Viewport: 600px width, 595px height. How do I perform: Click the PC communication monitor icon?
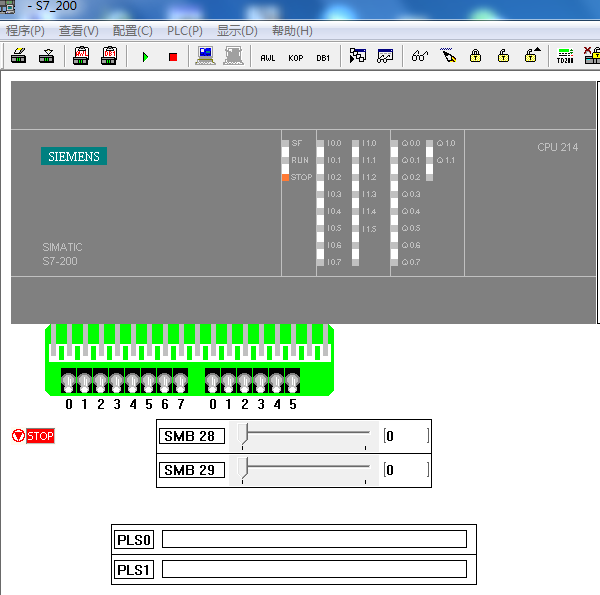click(205, 56)
